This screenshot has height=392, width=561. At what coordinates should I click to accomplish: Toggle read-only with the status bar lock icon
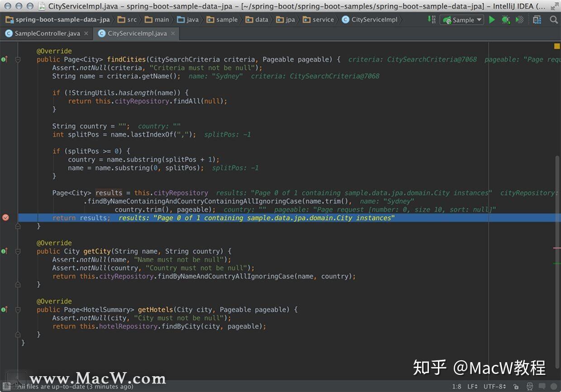tap(516, 387)
